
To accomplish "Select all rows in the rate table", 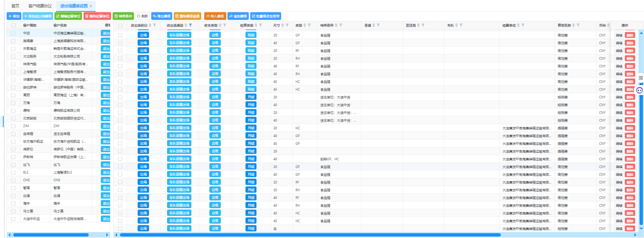I will [x=120, y=25].
